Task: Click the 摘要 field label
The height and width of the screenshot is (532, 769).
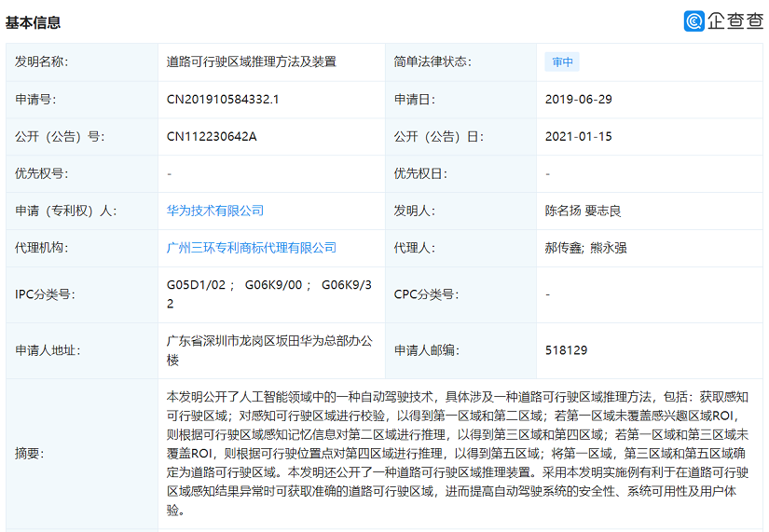Action: point(30,453)
